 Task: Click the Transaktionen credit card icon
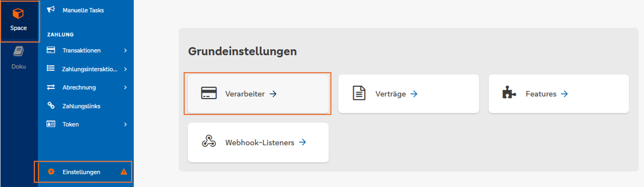tap(51, 50)
